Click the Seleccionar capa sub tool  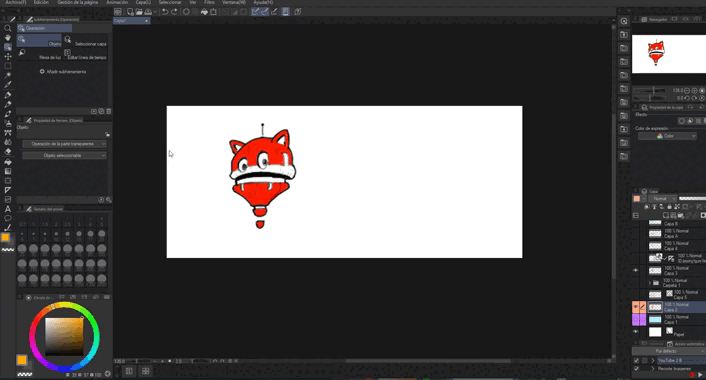coord(86,41)
